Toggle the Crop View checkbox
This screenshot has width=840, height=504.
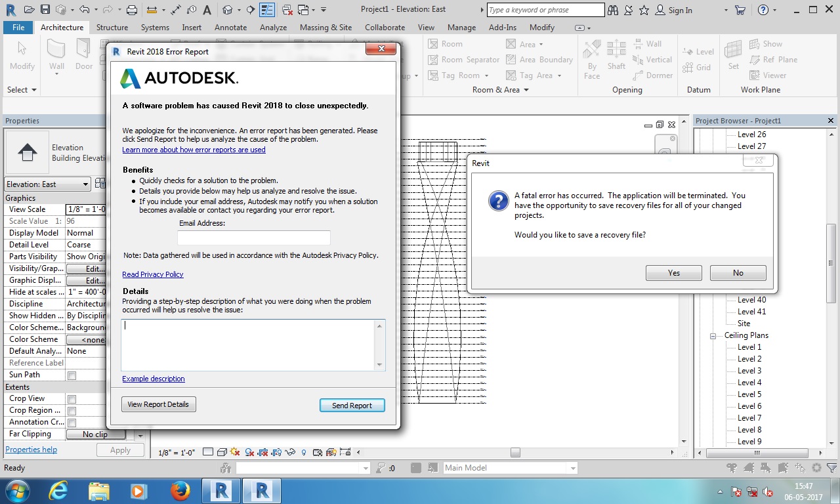72,399
